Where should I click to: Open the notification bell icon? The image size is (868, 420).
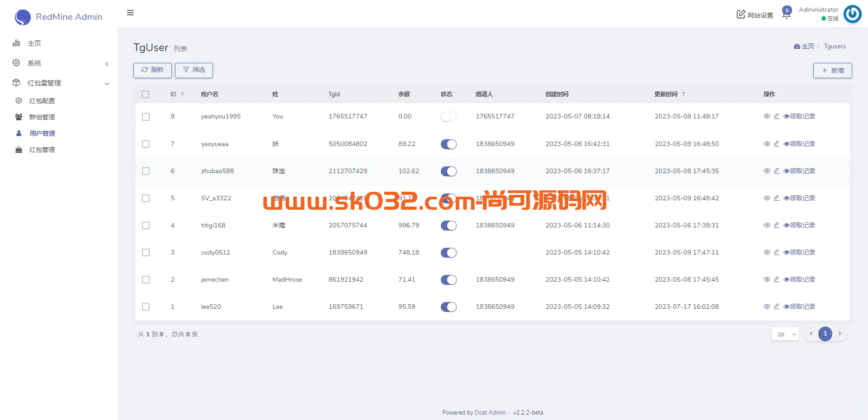(x=786, y=14)
